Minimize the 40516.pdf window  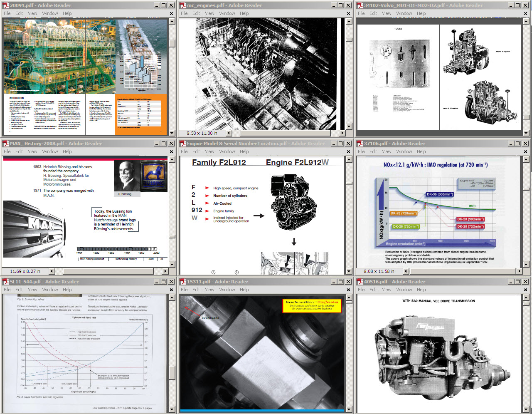510,282
